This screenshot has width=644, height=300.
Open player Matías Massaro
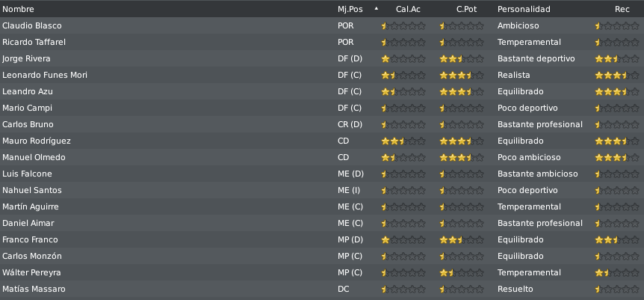click(34, 289)
